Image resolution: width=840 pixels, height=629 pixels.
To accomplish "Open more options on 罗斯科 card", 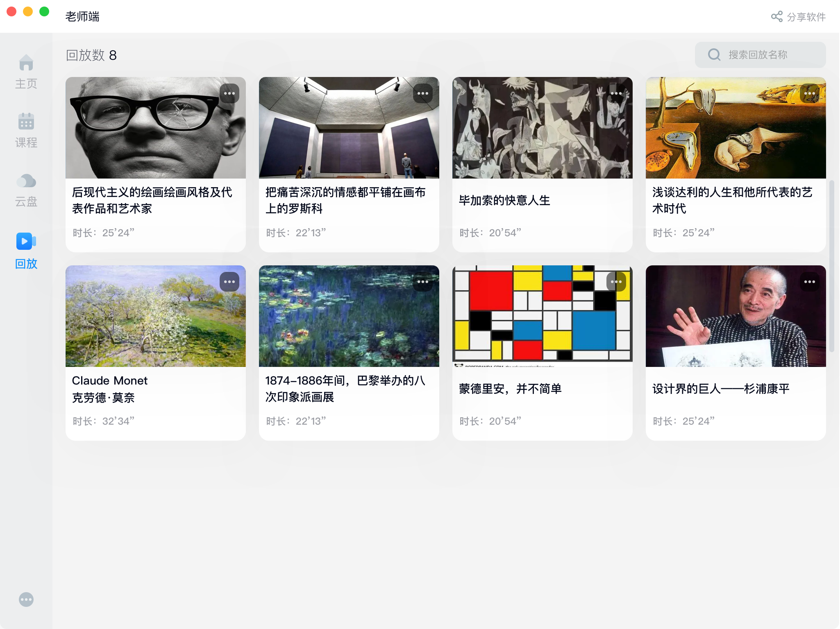I will [x=423, y=94].
